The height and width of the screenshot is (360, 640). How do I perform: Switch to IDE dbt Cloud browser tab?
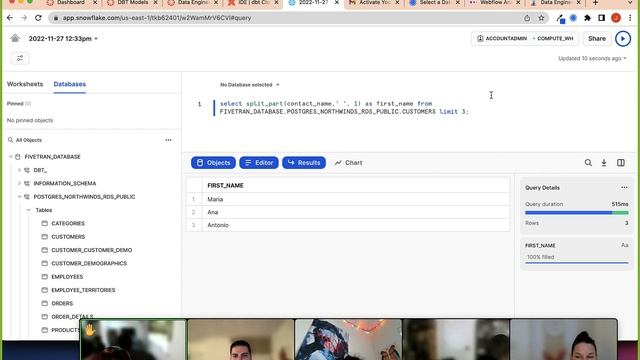[x=253, y=3]
